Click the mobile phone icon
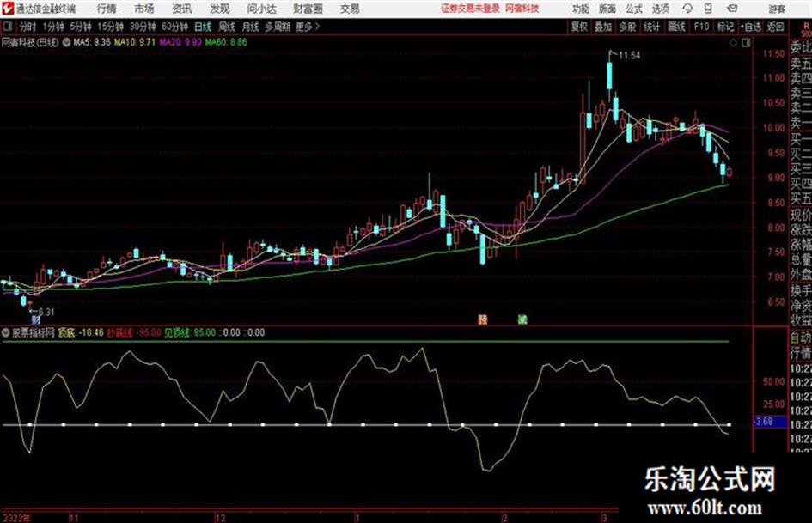 coord(708,9)
